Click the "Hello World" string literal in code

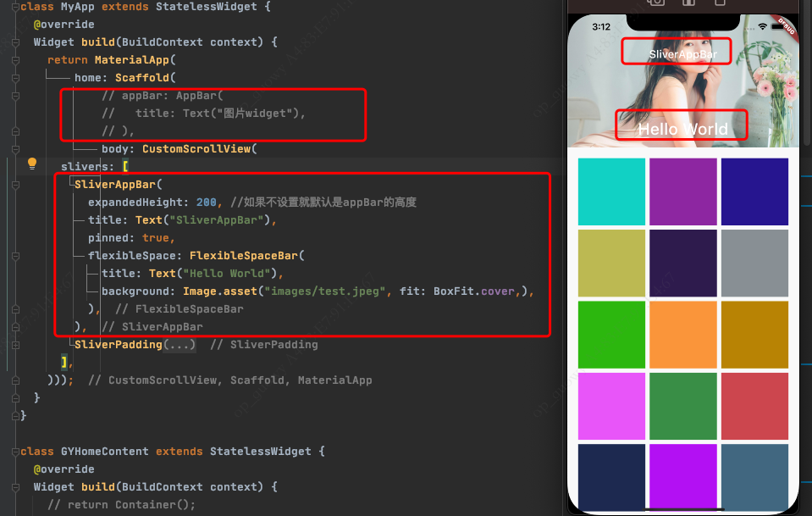click(227, 274)
